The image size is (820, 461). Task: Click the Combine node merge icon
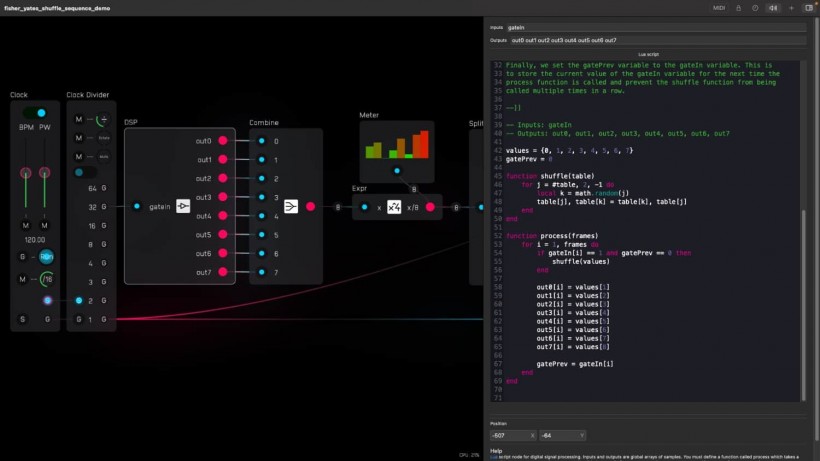[291, 207]
